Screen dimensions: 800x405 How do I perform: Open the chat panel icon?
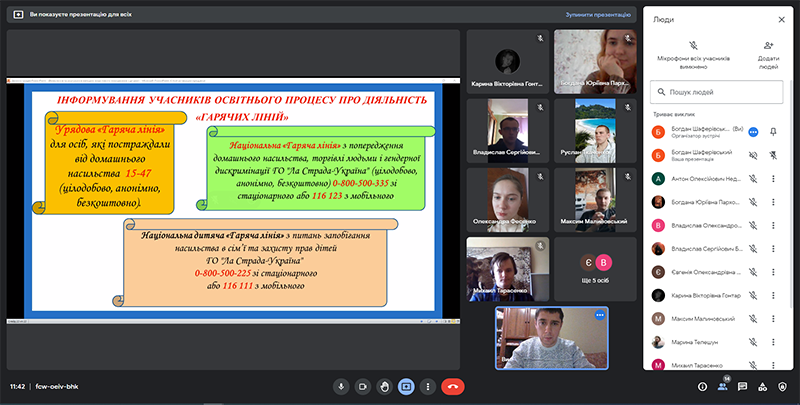coord(742,387)
